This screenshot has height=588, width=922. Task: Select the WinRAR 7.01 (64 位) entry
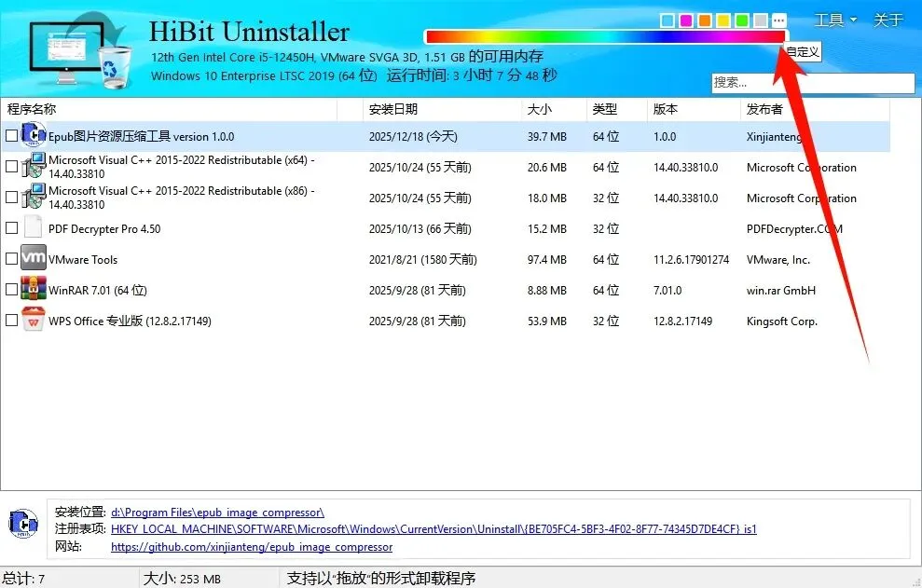click(x=98, y=291)
